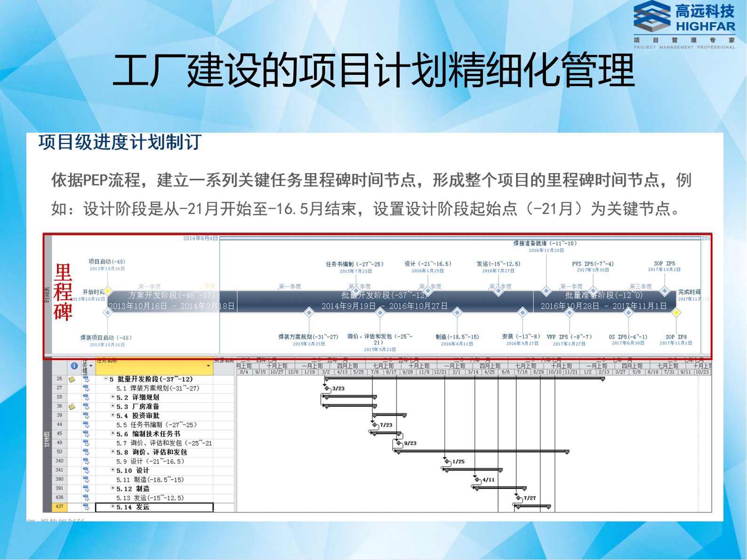This screenshot has height=560, width=747.
Task: Click the indicator info column header icon
Action: [74, 366]
